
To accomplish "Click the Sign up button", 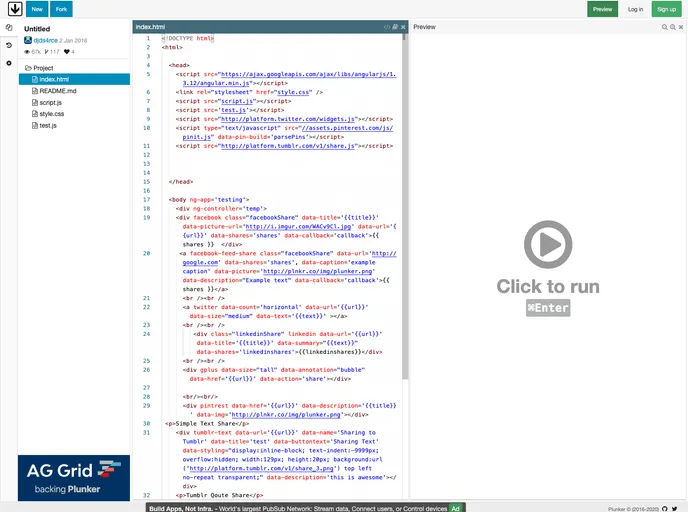I will tap(666, 9).
